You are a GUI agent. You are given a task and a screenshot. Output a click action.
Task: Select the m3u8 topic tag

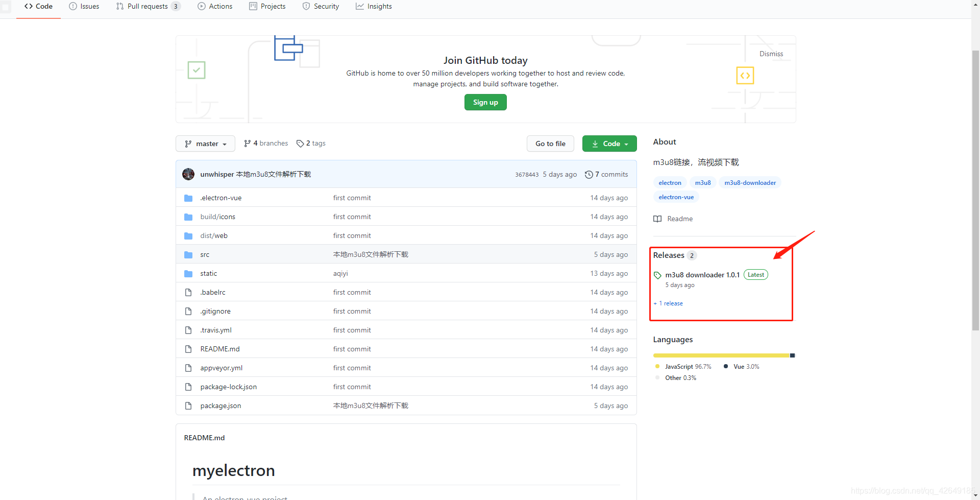(x=703, y=182)
